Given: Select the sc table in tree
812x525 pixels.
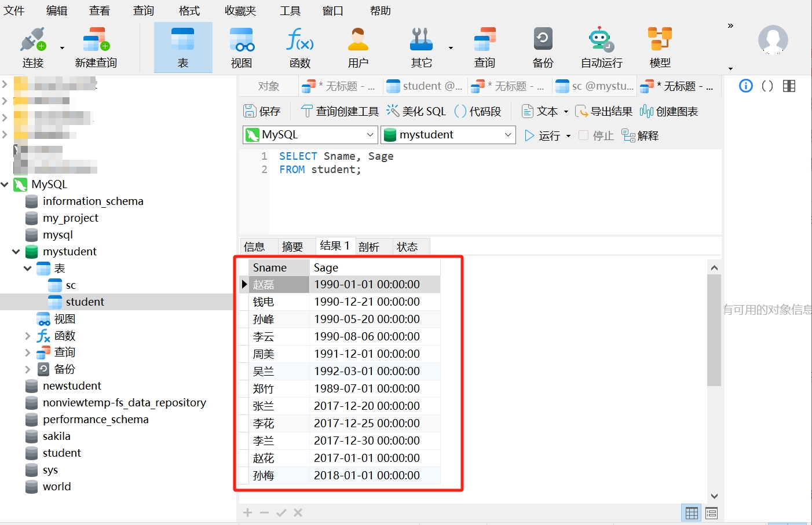Looking at the screenshot, I should click(71, 285).
